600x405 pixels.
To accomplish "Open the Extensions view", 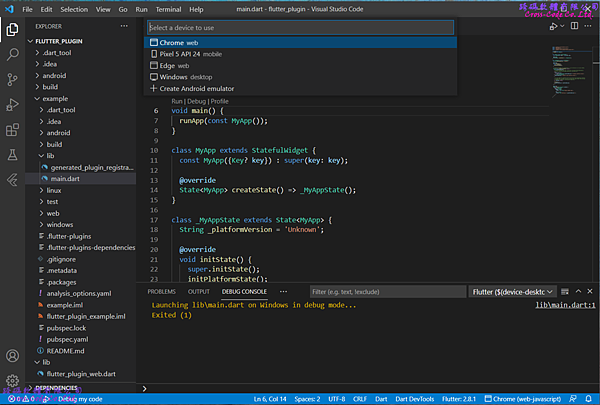I will (12, 129).
